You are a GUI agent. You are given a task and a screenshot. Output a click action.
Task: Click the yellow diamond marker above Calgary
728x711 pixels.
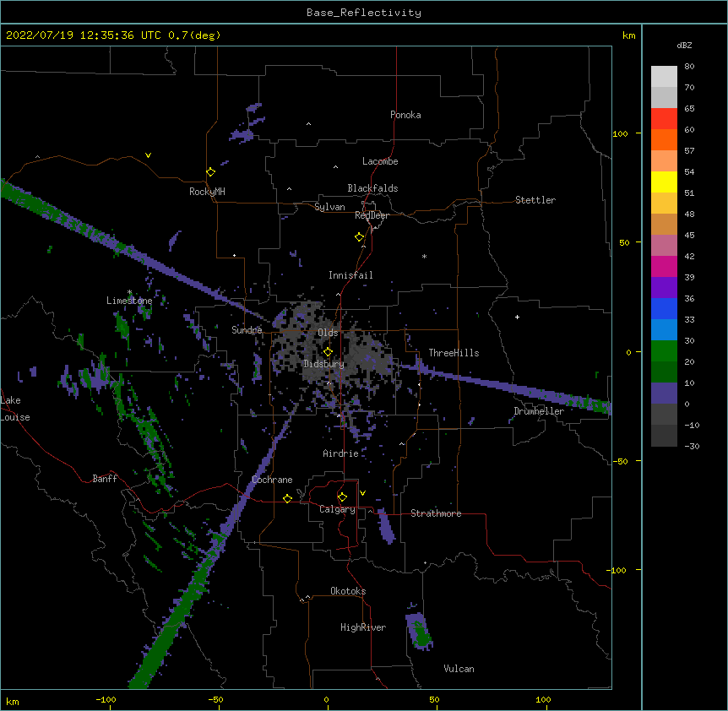tap(342, 497)
